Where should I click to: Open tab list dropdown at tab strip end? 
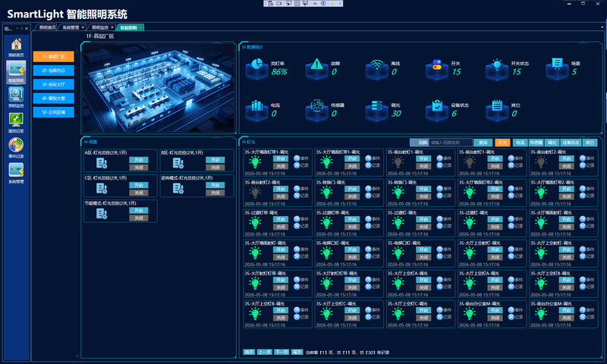(x=602, y=27)
